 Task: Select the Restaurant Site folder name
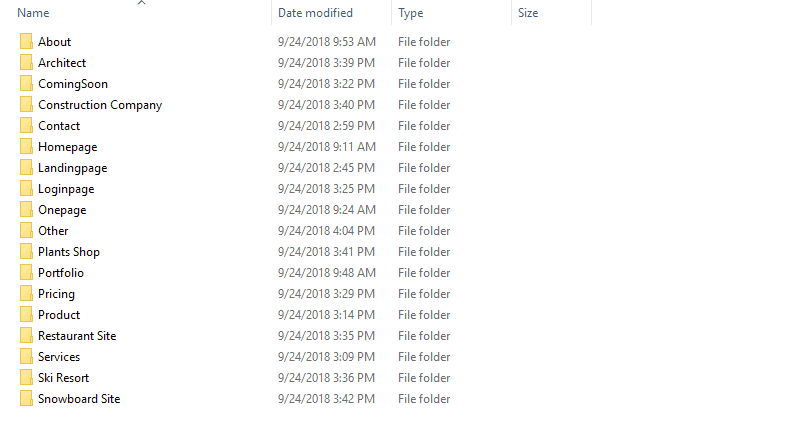[77, 336]
